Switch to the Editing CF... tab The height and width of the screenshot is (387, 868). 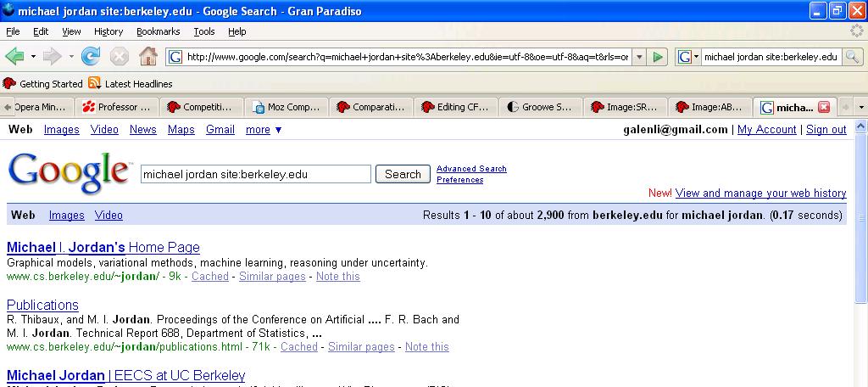pyautogui.click(x=456, y=107)
